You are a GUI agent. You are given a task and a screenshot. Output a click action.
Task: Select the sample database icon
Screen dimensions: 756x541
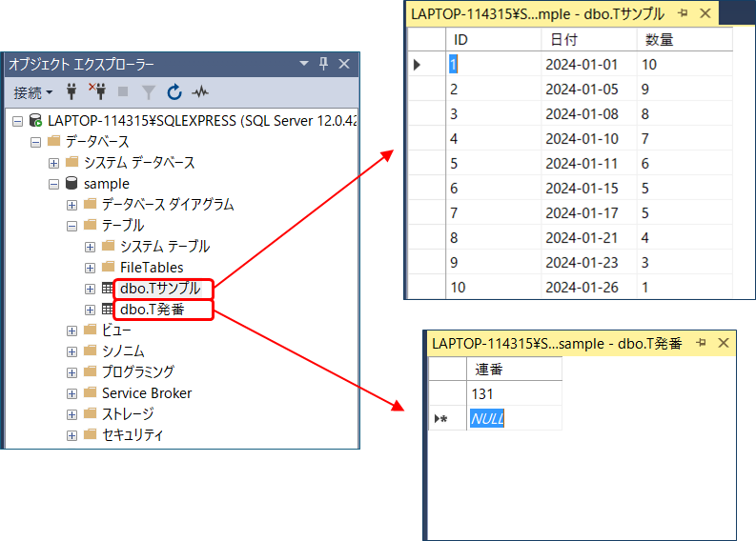point(72,183)
